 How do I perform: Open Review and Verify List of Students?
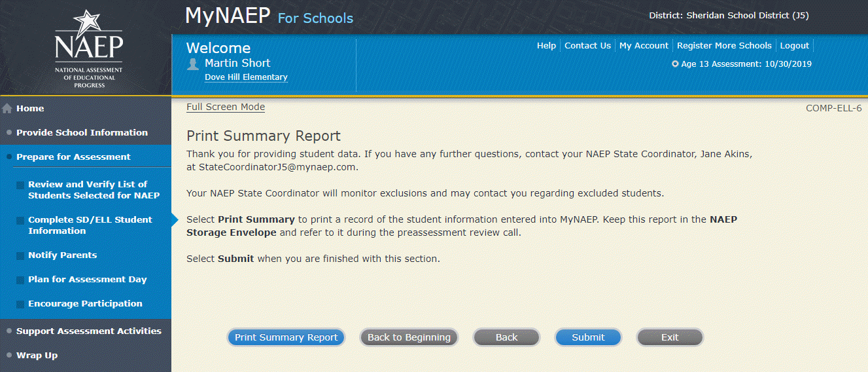coord(94,190)
